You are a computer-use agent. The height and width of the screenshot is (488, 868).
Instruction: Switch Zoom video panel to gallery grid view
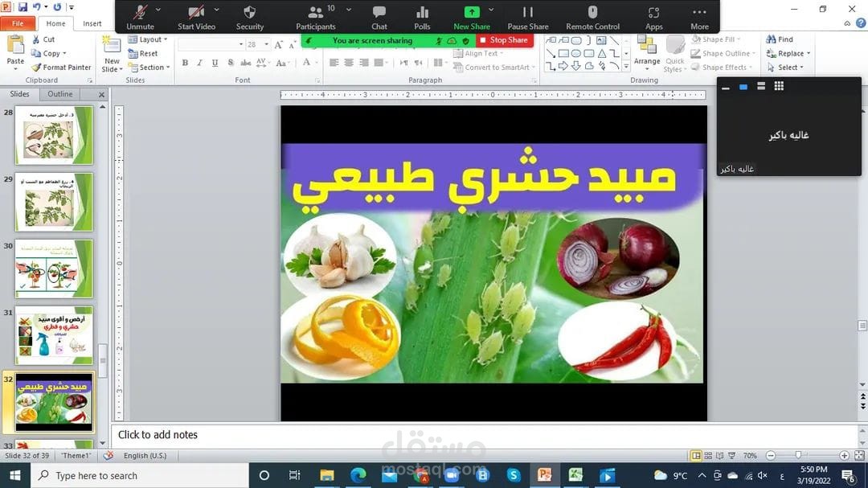point(779,86)
